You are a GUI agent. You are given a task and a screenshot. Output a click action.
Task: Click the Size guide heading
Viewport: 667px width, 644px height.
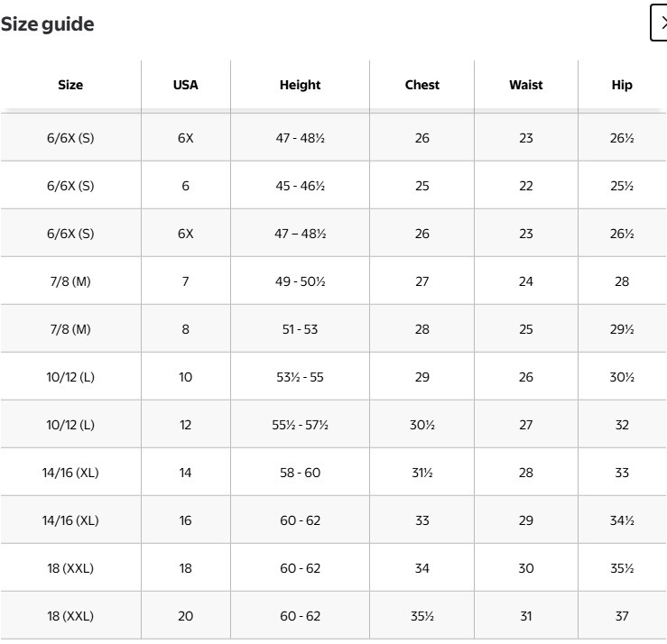[47, 24]
